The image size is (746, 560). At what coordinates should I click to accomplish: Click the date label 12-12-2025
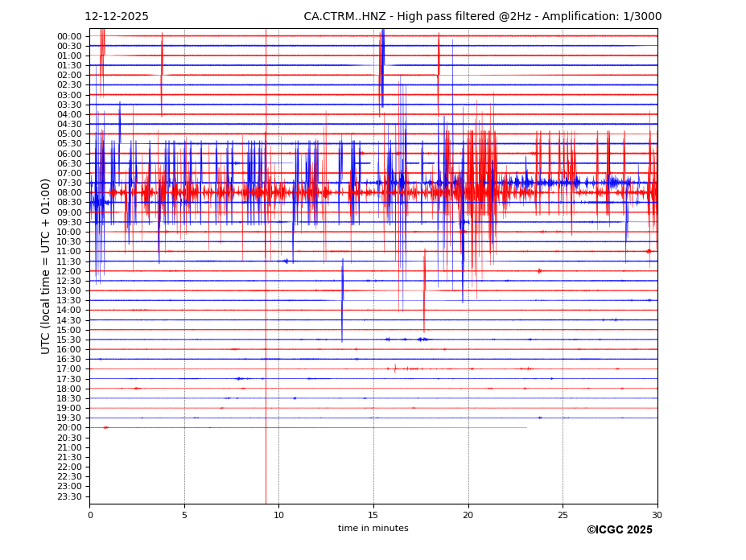point(117,17)
